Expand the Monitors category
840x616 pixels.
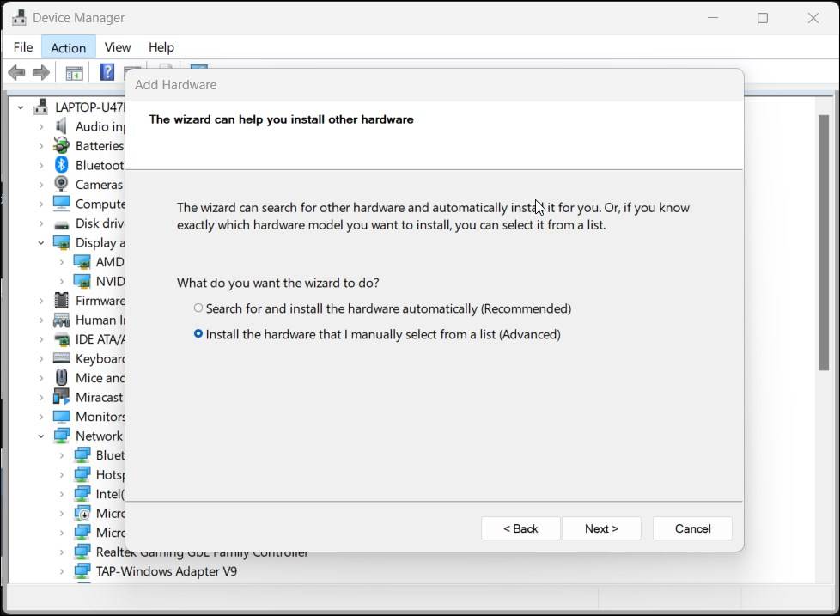pos(41,417)
